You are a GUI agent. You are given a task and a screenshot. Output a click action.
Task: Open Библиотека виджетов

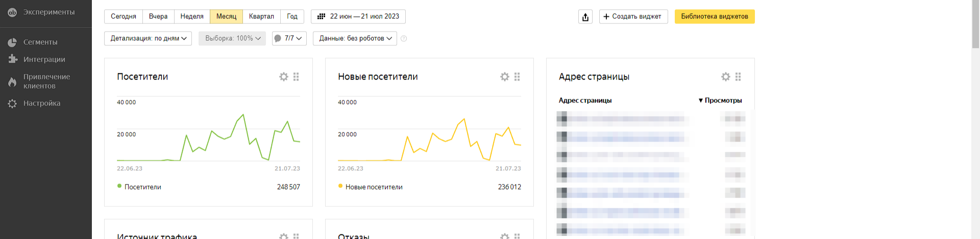pos(715,16)
